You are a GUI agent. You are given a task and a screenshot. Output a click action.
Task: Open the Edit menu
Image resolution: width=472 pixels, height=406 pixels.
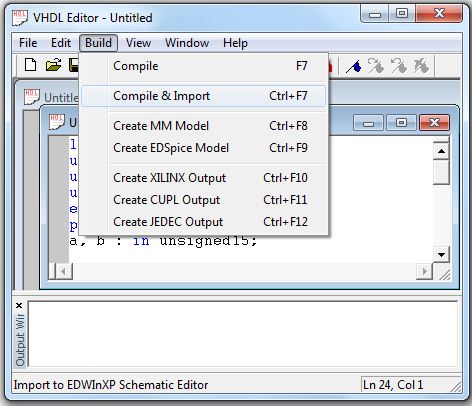(x=61, y=43)
